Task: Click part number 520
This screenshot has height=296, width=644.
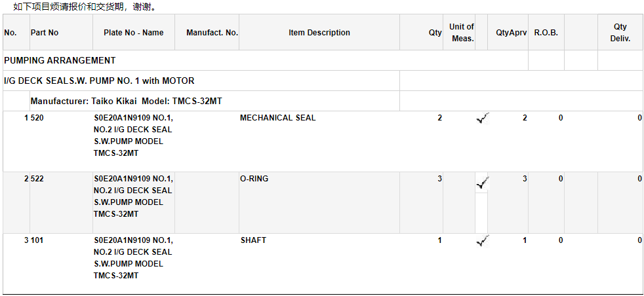Action: [x=37, y=118]
